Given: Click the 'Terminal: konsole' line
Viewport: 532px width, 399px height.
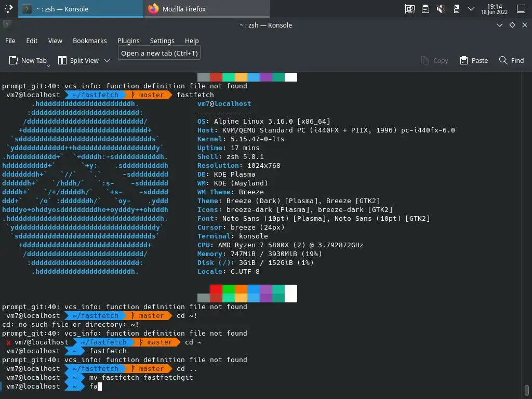Looking at the screenshot, I should pos(232,236).
